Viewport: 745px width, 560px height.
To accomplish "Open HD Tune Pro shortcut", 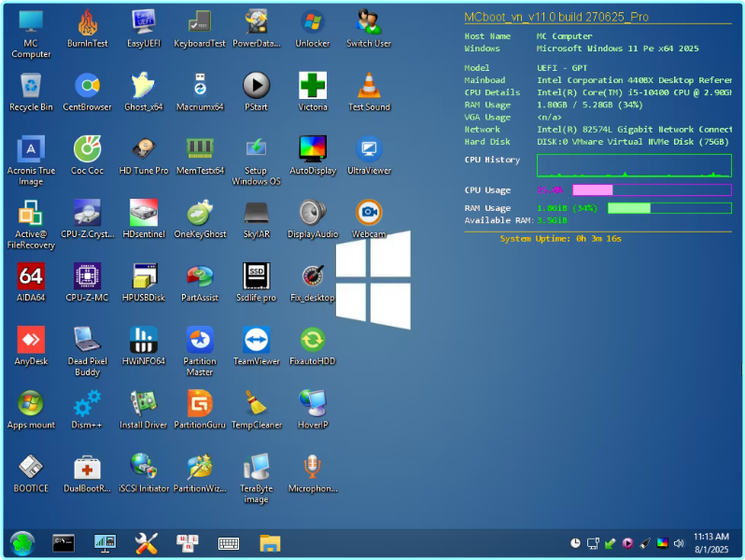I will tap(144, 156).
